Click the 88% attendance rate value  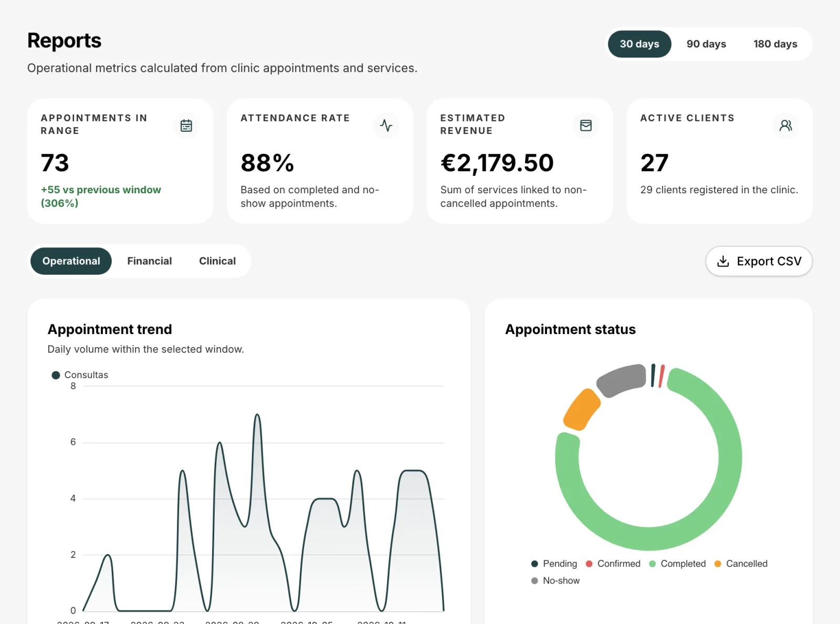coord(267,163)
